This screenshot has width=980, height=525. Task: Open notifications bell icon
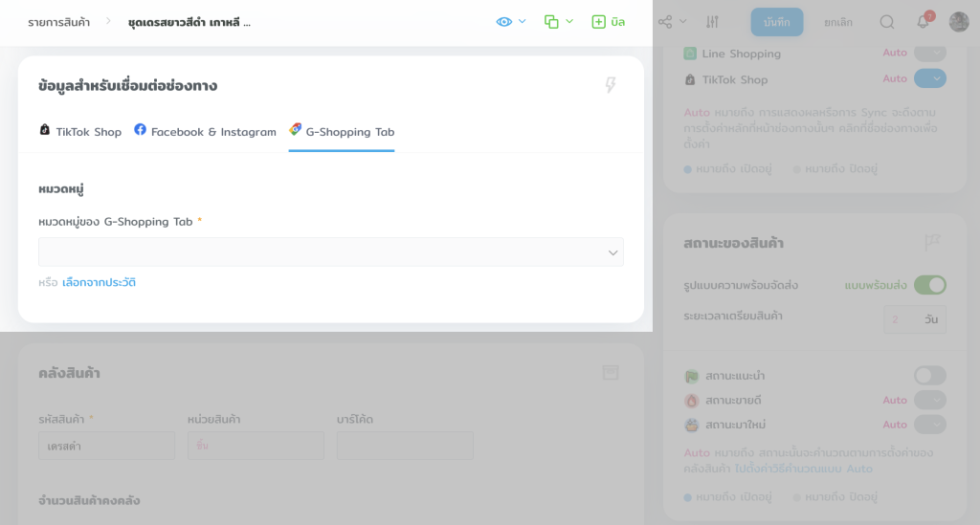click(923, 21)
